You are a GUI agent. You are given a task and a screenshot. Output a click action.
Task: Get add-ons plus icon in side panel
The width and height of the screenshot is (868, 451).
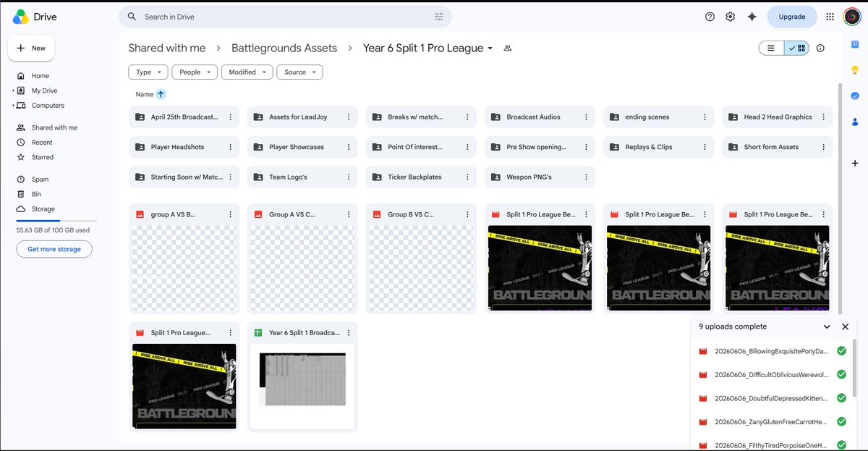[855, 163]
